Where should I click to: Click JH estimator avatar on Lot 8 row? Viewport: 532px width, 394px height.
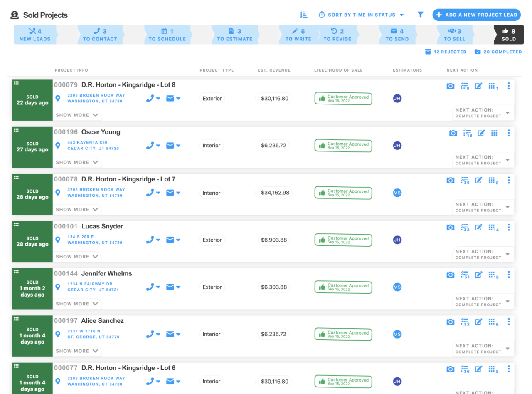[x=397, y=99]
